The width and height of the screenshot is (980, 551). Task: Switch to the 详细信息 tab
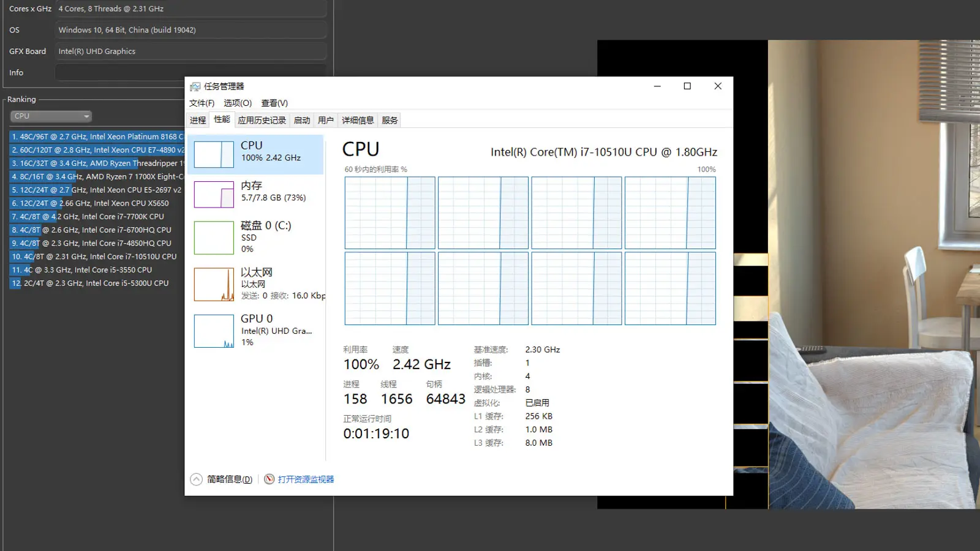[x=358, y=120]
